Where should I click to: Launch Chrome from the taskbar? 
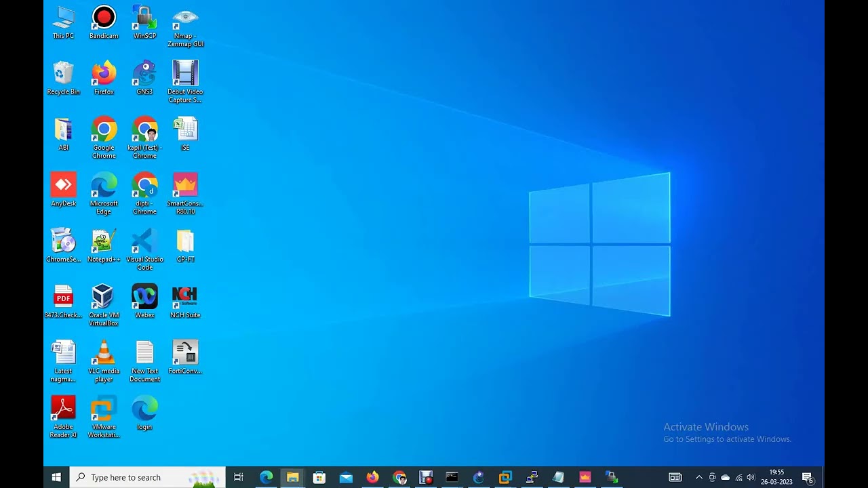(x=399, y=477)
